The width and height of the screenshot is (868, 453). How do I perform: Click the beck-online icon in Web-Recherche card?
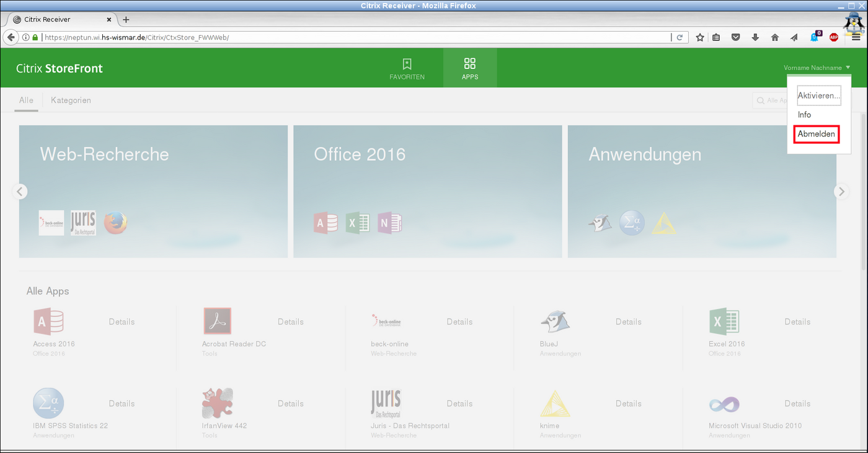[x=51, y=223]
